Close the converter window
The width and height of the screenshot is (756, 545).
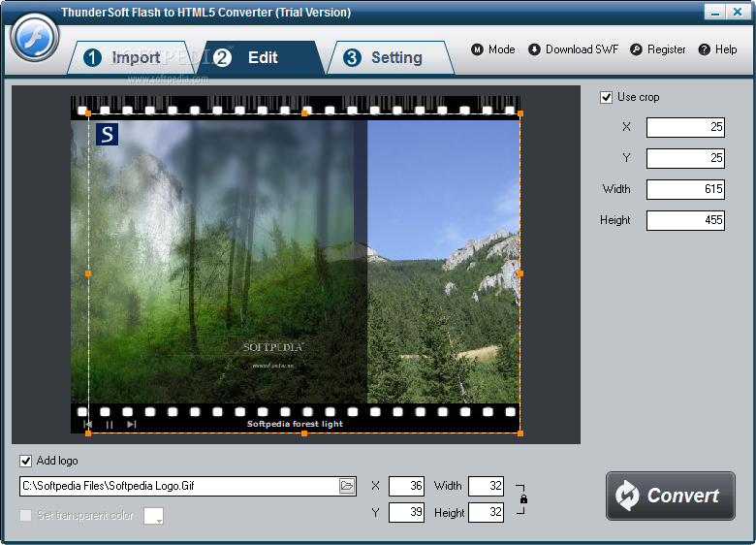(x=738, y=12)
